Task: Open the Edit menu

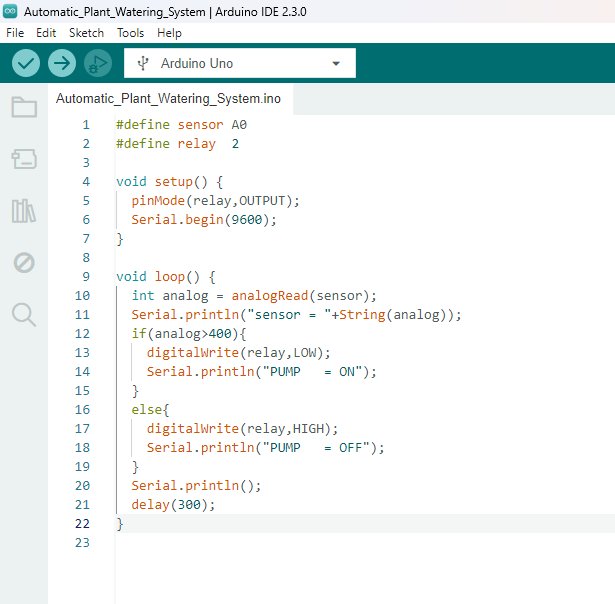Action: 46,33
